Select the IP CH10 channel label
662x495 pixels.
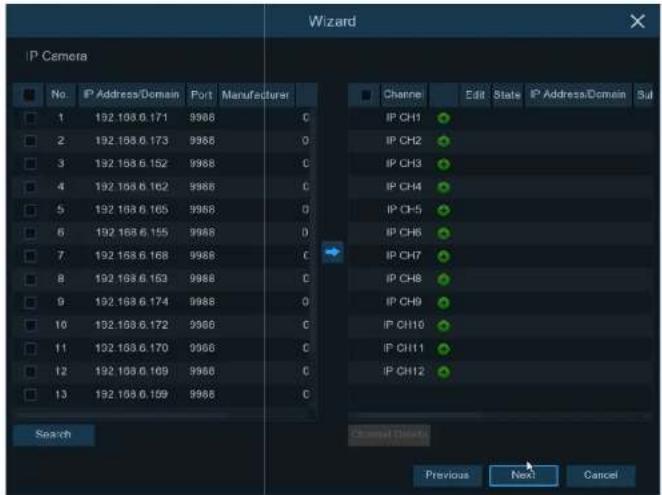tap(404, 325)
